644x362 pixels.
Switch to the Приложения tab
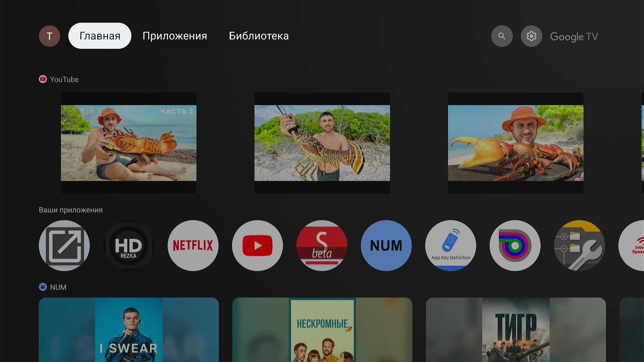coord(174,36)
